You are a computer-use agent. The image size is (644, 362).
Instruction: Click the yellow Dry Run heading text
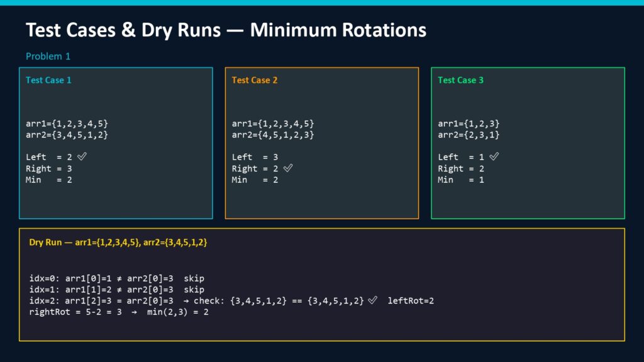pos(118,242)
